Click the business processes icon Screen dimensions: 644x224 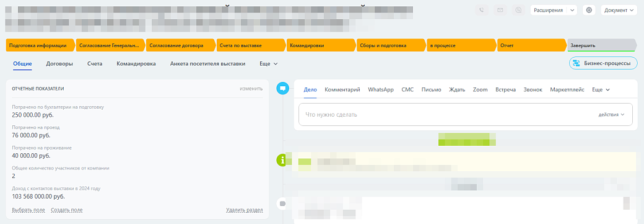(577, 63)
